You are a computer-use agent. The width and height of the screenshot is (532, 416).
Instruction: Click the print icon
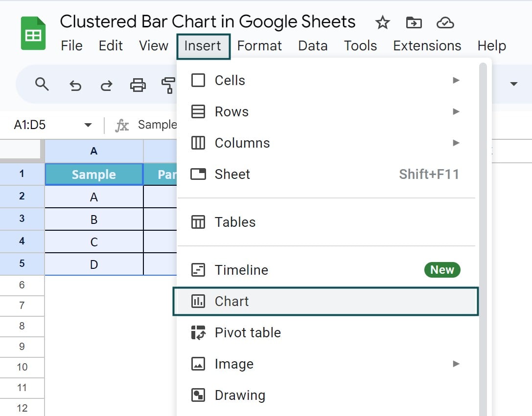(x=138, y=85)
